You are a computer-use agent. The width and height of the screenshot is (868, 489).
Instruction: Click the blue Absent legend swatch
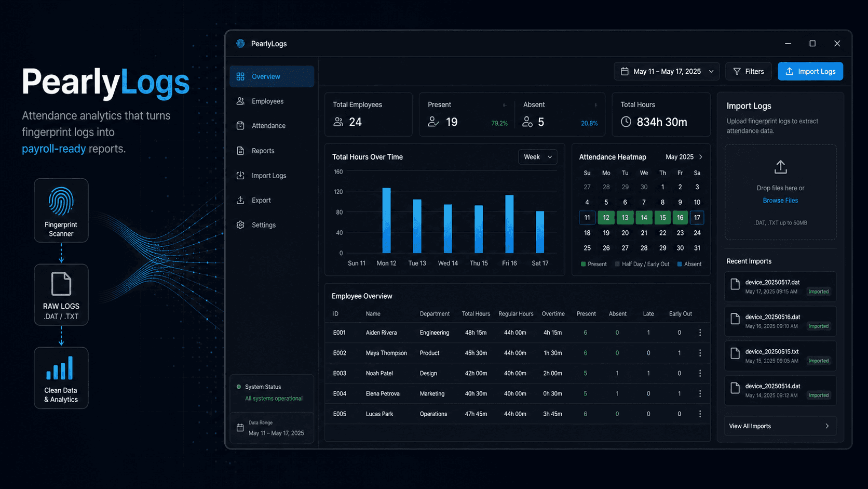(680, 264)
